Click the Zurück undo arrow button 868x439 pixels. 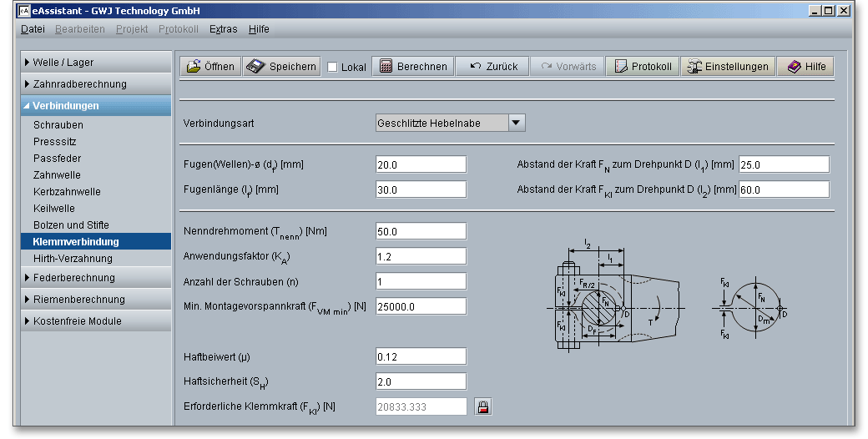pyautogui.click(x=494, y=67)
